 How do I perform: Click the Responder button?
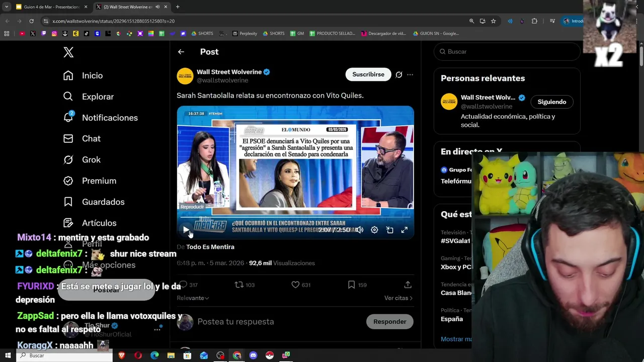point(390,322)
